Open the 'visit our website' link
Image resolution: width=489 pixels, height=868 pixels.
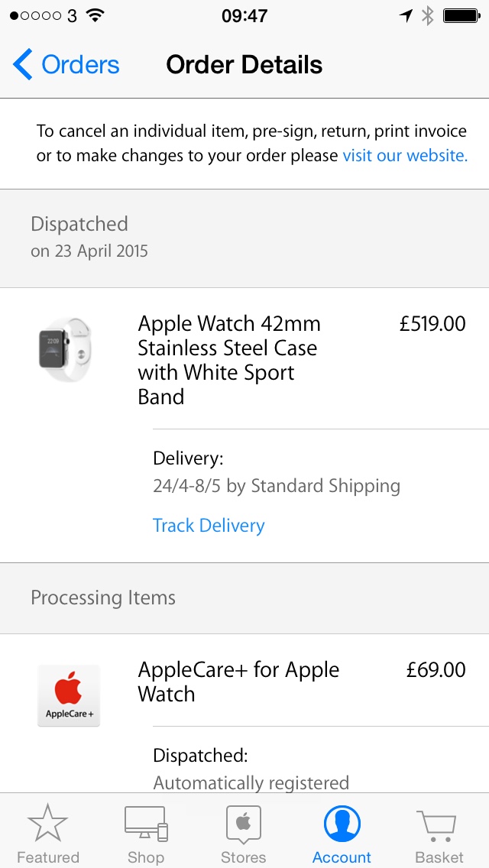[x=404, y=156]
